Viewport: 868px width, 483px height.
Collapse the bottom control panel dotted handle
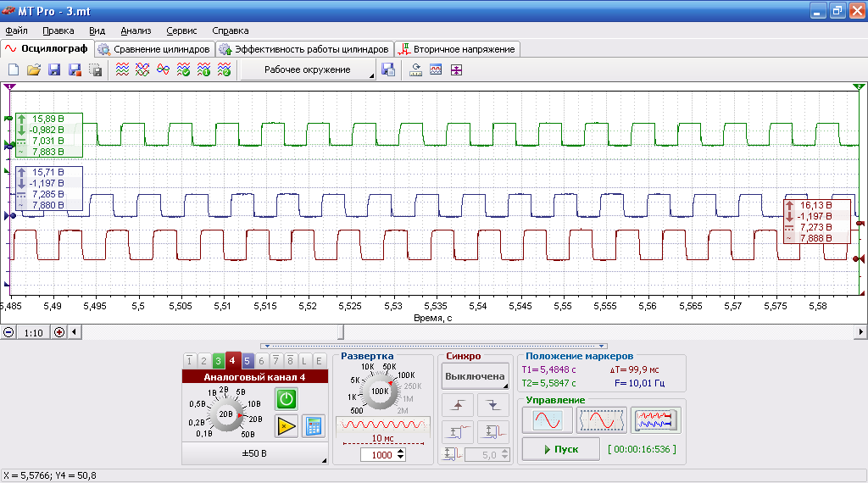pyautogui.click(x=433, y=347)
